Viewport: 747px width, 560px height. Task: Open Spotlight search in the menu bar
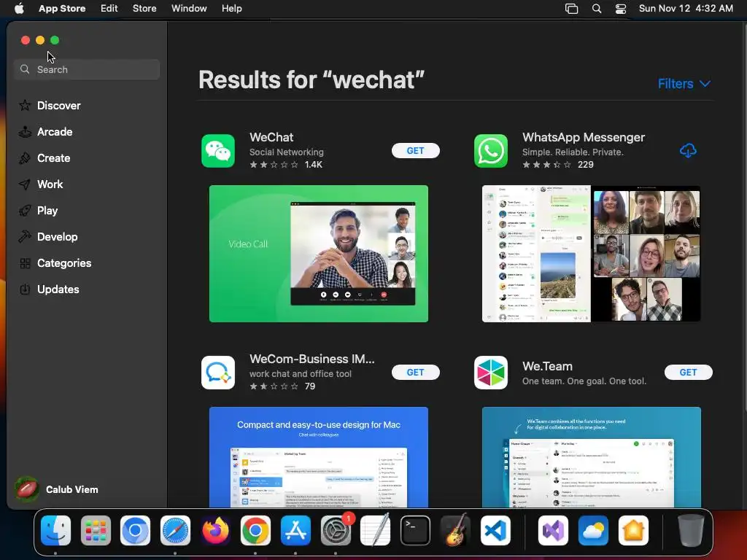click(x=597, y=9)
